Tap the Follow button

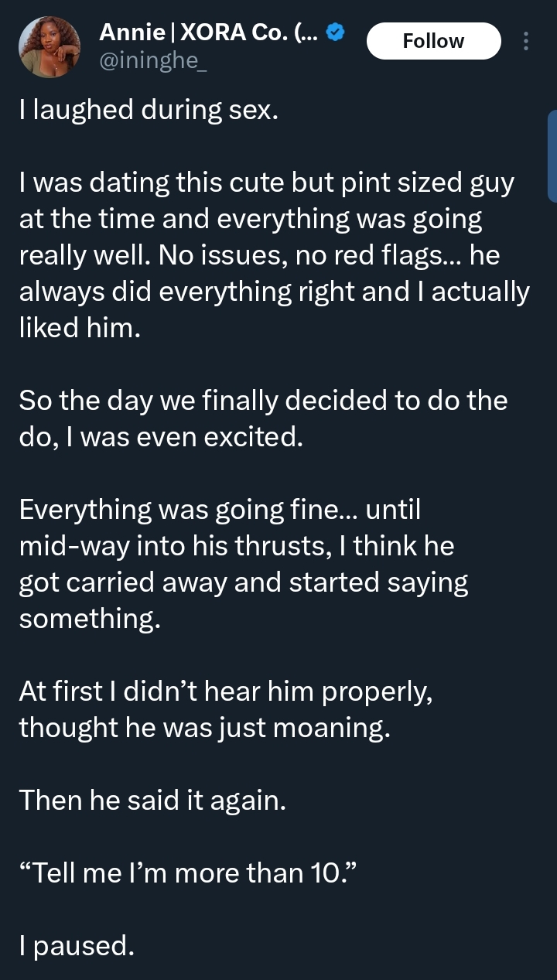point(433,41)
